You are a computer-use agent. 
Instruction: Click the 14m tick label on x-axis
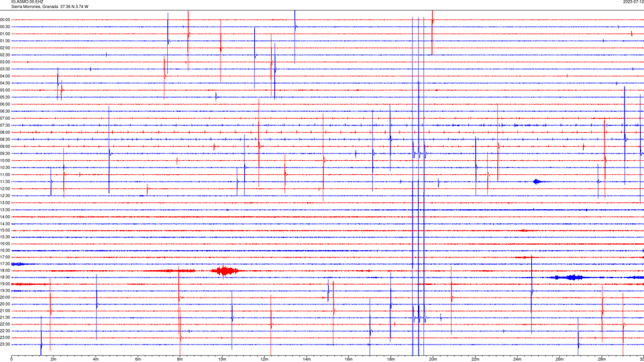coord(307,359)
